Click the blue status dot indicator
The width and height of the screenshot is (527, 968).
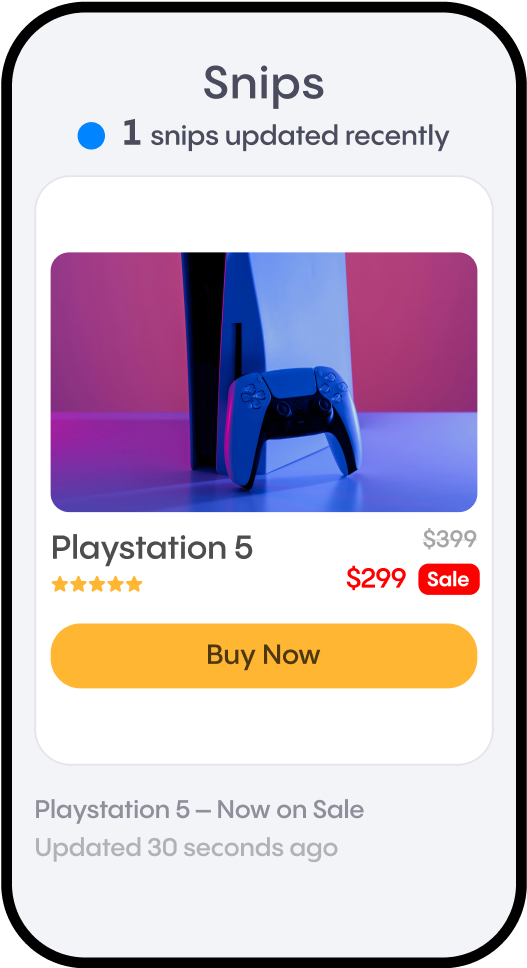[x=91, y=136]
